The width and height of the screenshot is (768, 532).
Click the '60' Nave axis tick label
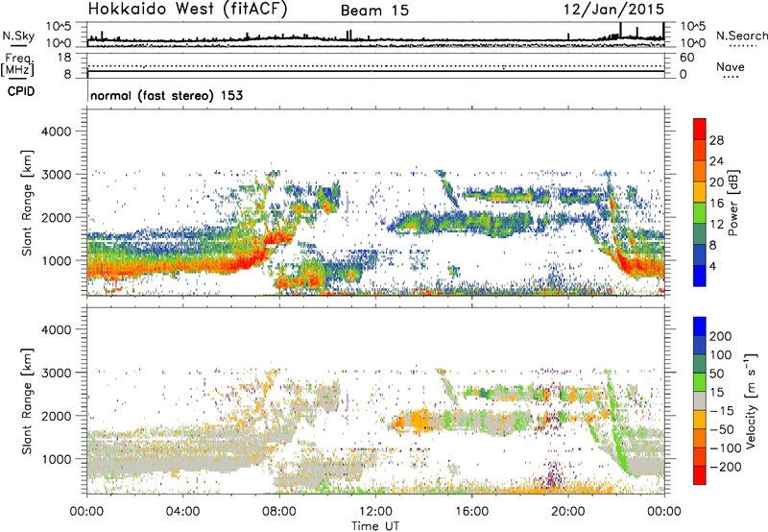[x=687, y=58]
